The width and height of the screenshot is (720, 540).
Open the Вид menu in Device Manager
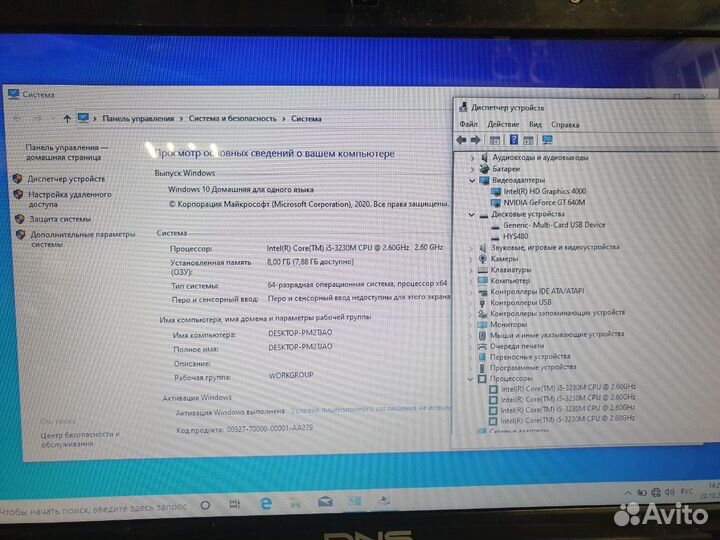coord(535,124)
